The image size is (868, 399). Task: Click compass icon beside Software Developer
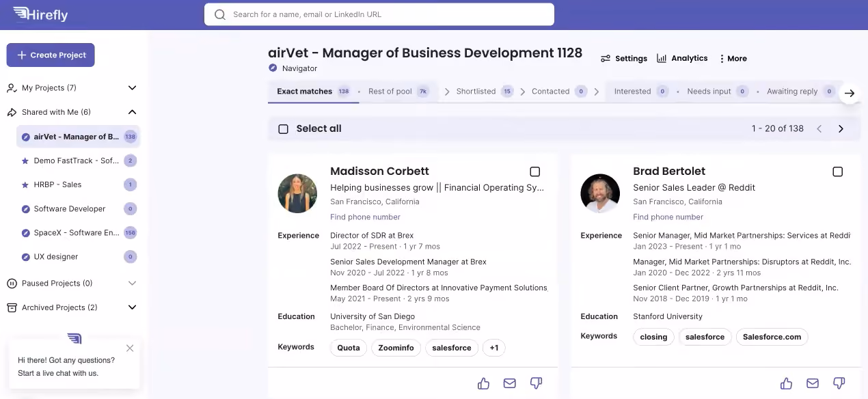pos(25,208)
